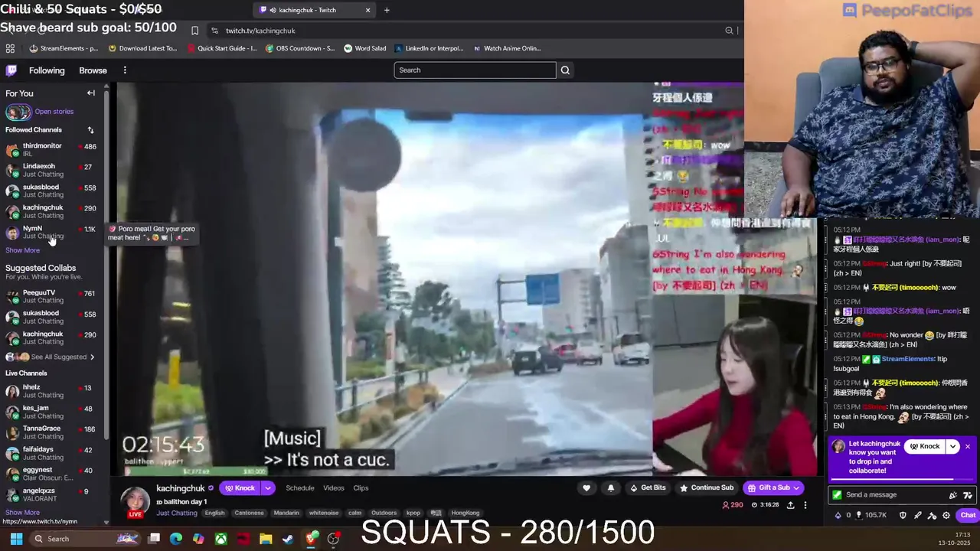The height and width of the screenshot is (551, 980).
Task: Click kachingchuk channel avatar
Action: click(x=136, y=500)
